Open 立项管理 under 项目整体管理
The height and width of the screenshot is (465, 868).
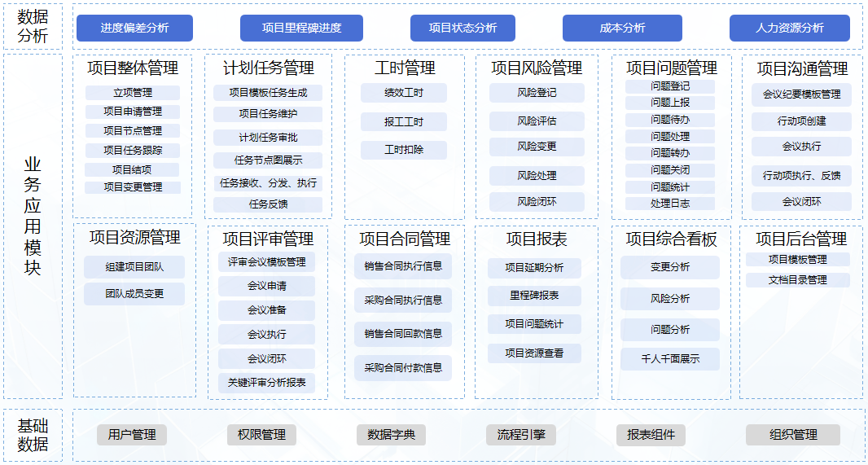133,93
